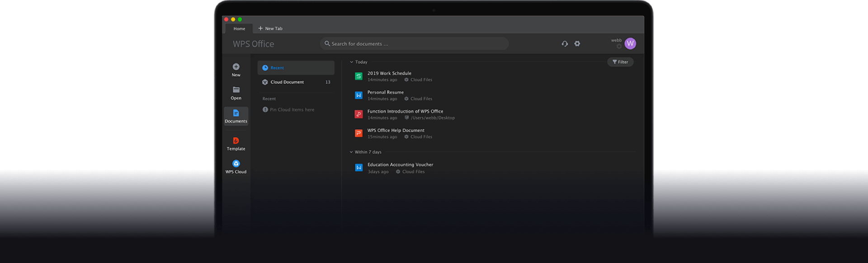Click the info icon beside Pin Cloud Items
Image resolution: width=868 pixels, height=263 pixels.
(x=265, y=110)
